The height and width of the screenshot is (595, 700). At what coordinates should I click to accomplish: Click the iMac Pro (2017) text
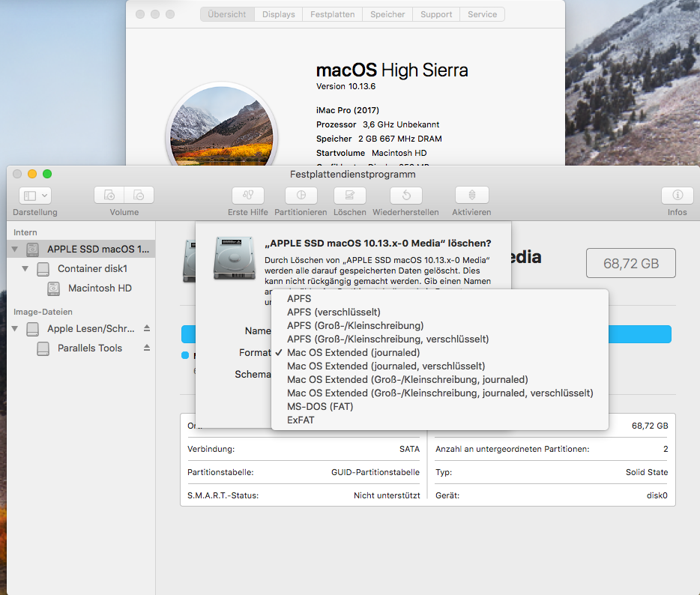[x=348, y=110]
